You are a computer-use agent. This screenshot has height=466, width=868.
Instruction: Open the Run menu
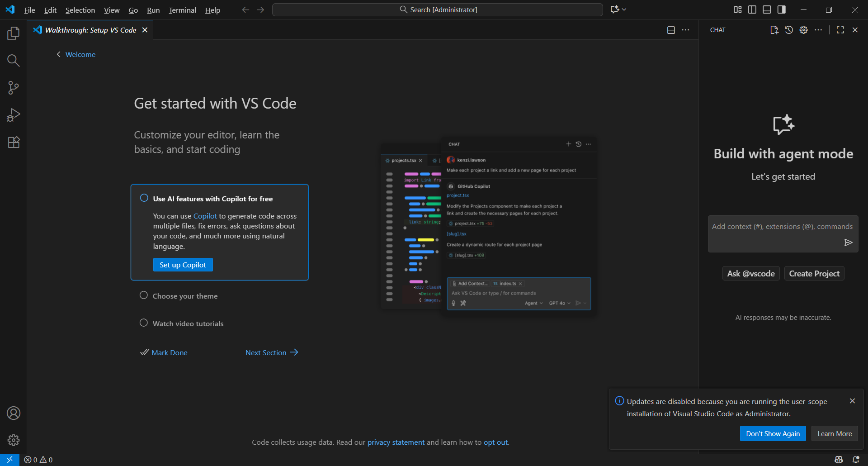[x=153, y=10]
